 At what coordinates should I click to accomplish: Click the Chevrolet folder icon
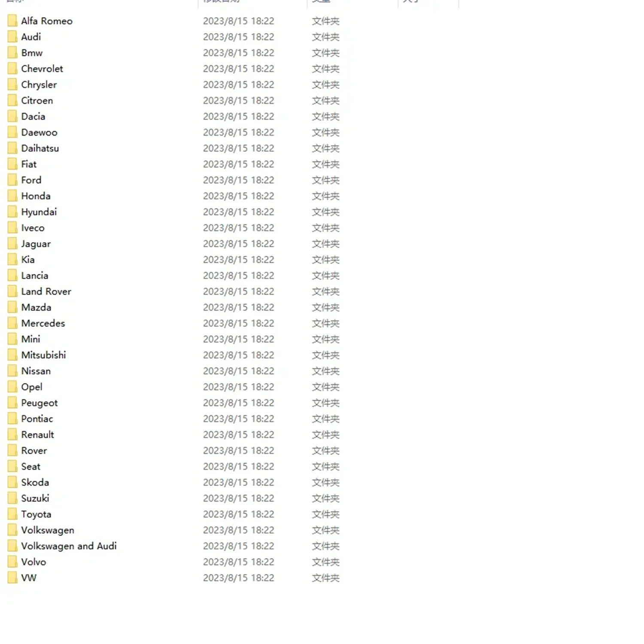pyautogui.click(x=12, y=69)
